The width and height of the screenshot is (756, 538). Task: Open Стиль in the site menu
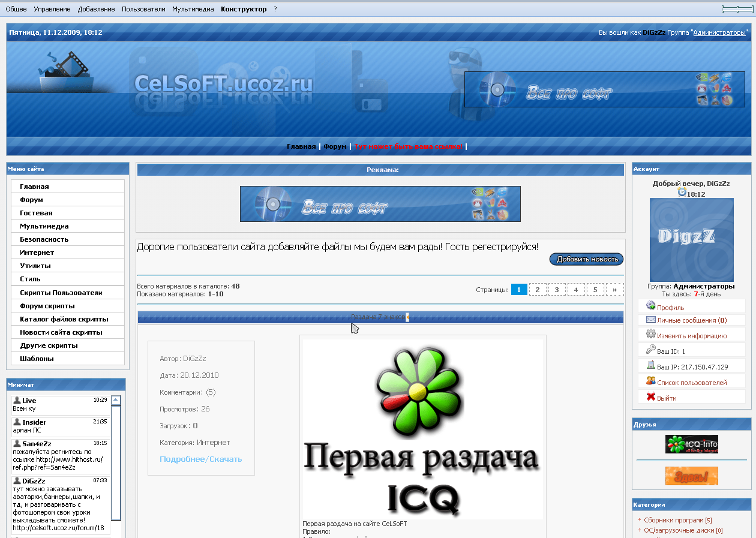68,279
